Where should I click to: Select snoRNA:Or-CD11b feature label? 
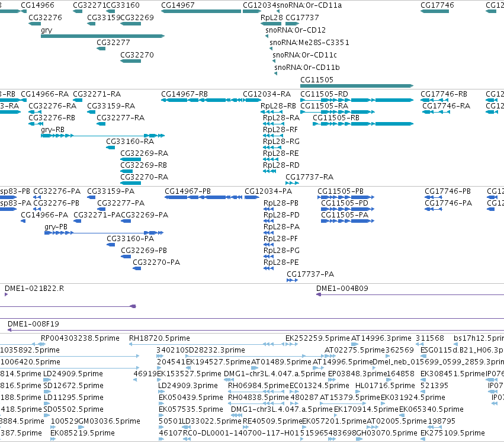307,68
